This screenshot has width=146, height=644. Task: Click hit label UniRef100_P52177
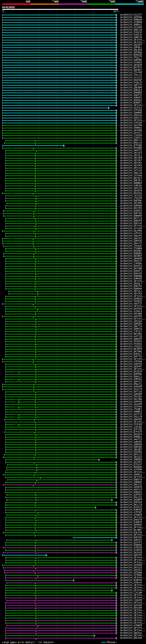131,58
